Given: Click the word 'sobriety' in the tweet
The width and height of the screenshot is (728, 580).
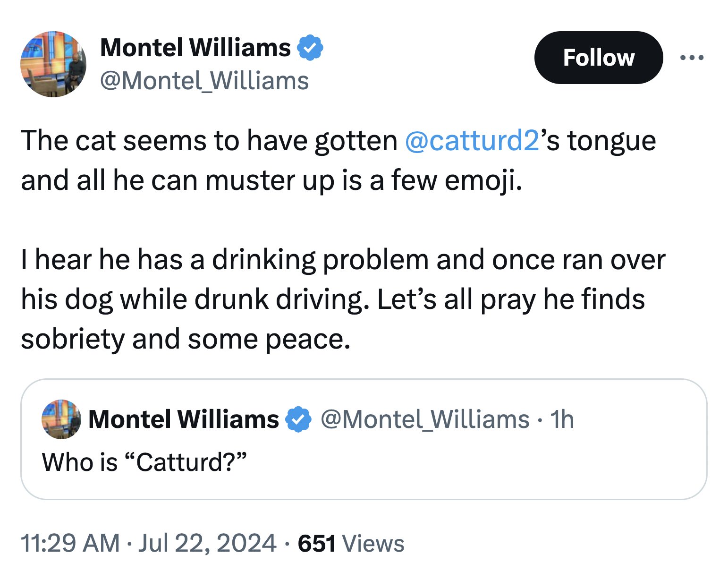Looking at the screenshot, I should pyautogui.click(x=72, y=339).
